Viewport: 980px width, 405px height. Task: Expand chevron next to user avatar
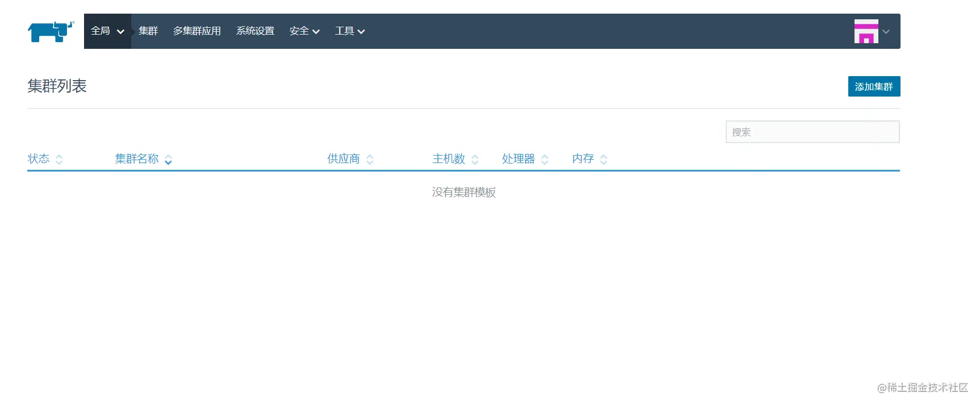(x=886, y=32)
